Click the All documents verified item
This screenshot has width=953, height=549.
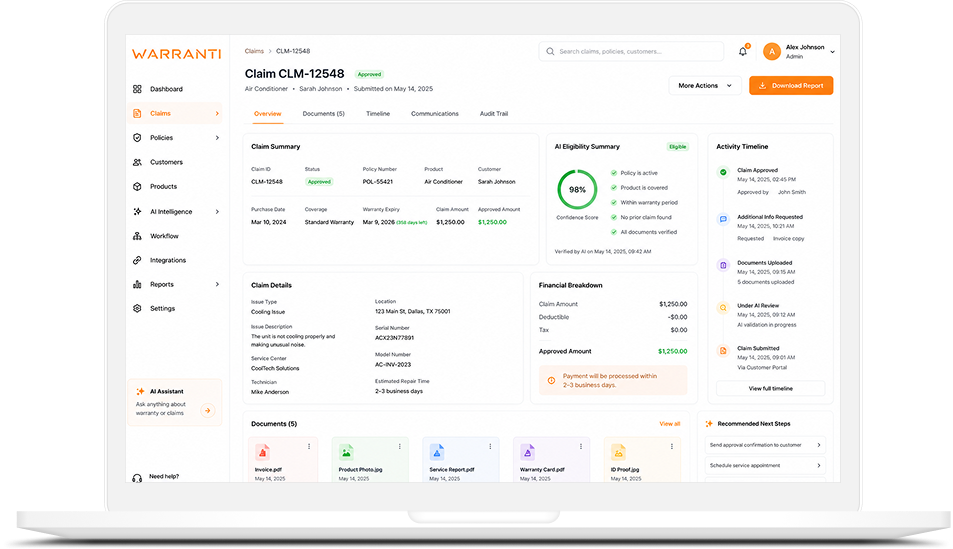(x=643, y=232)
